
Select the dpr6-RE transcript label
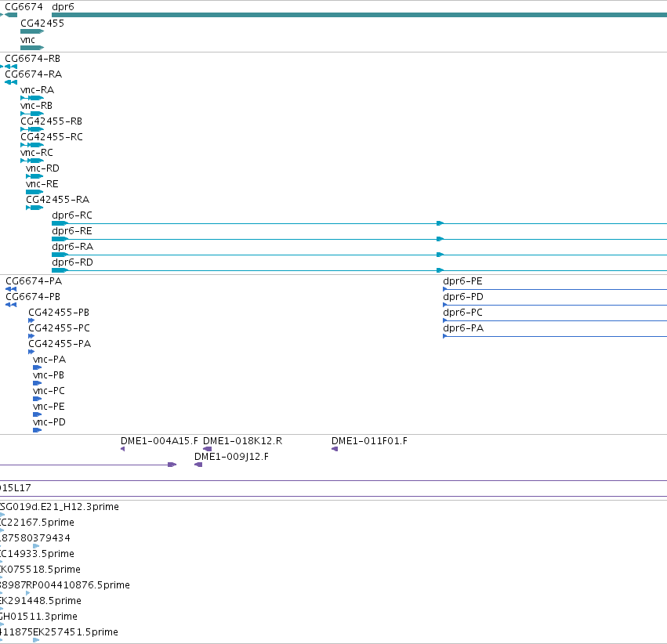pos(72,231)
